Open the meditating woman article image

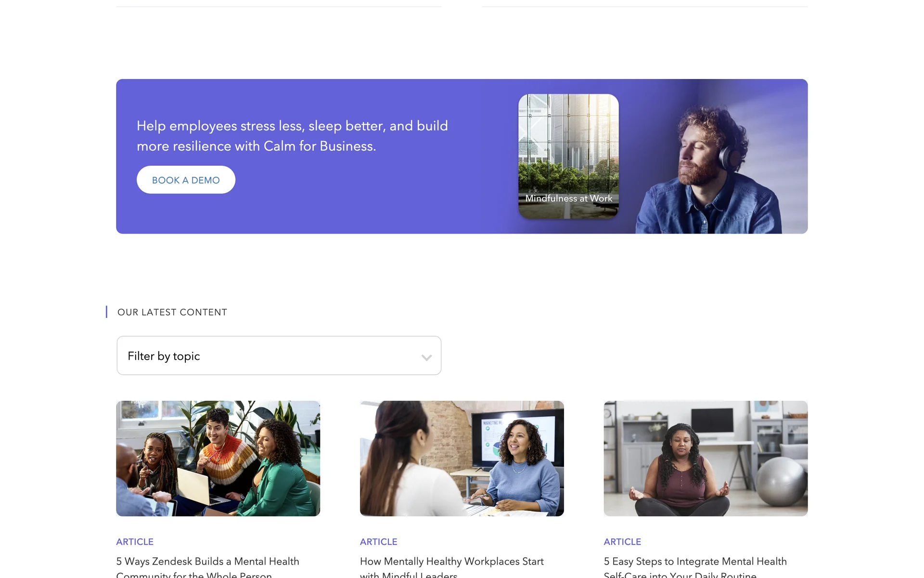706,459
